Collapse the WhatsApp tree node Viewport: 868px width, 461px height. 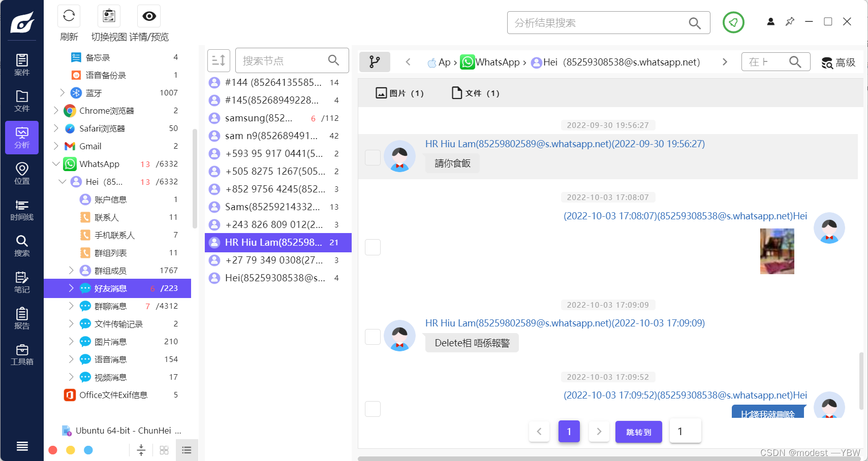56,163
